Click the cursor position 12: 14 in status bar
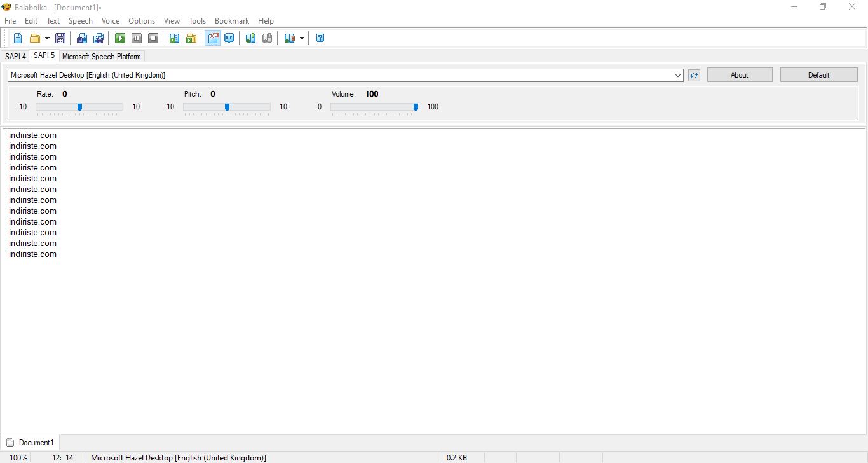868x463 pixels. click(x=62, y=458)
